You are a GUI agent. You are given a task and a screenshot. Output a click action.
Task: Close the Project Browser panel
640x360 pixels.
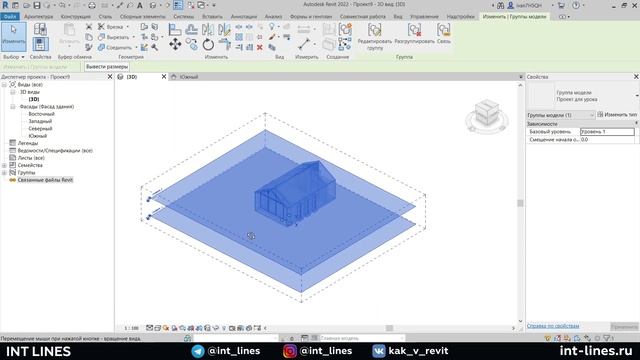110,77
